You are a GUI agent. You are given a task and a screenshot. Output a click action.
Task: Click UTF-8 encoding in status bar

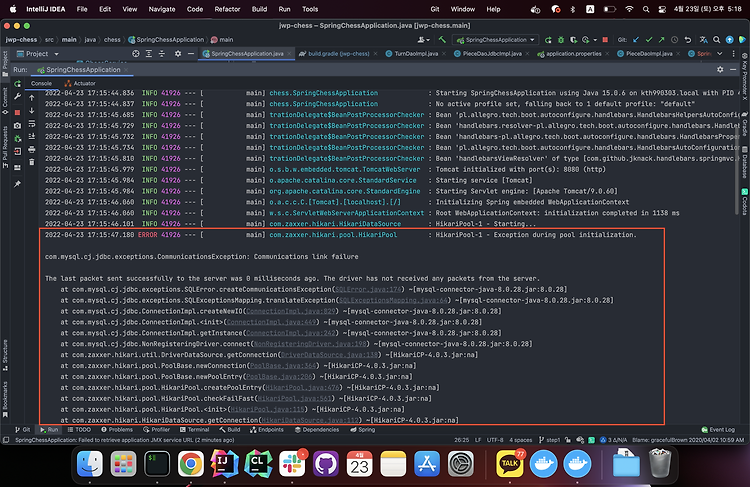click(495, 440)
